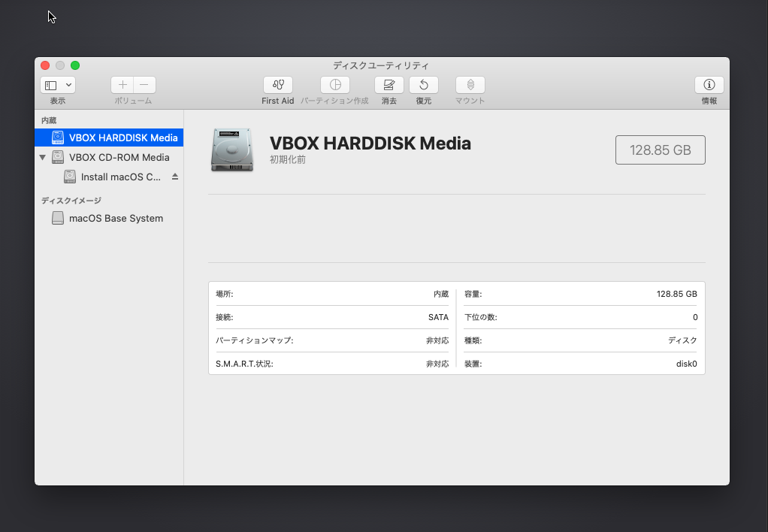Viewport: 768px width, 532px height.
Task: Click the SATA connection value
Action: coord(438,317)
